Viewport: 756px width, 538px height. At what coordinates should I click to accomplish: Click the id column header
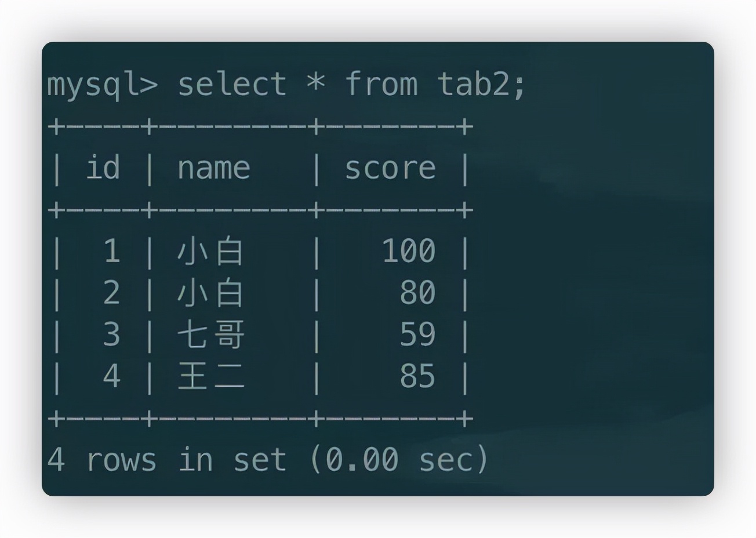pyautogui.click(x=103, y=168)
